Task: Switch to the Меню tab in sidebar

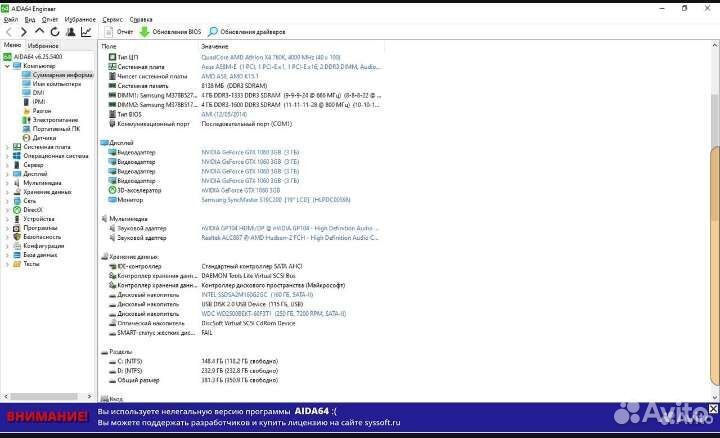Action: click(12, 45)
